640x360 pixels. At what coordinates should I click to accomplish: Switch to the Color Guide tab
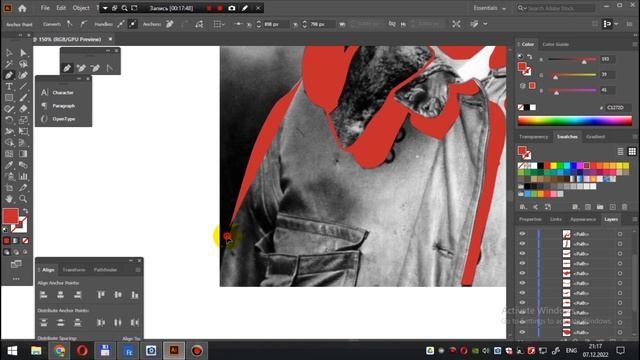tap(556, 44)
